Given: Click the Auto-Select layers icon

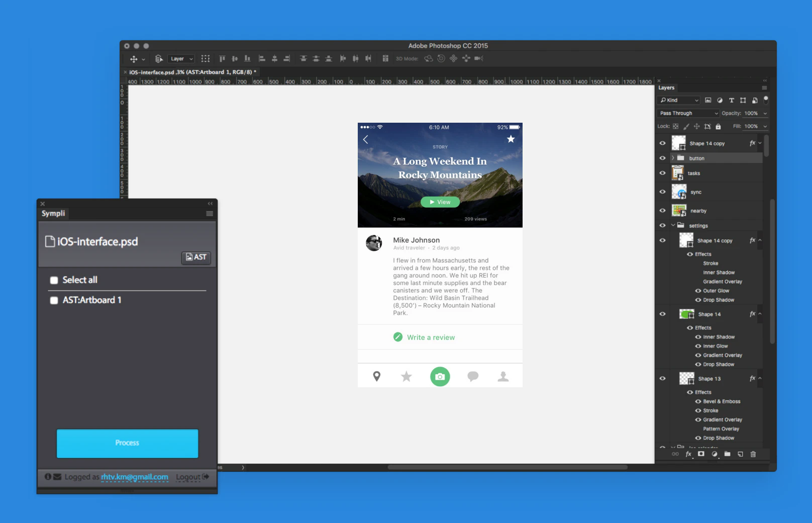Looking at the screenshot, I should (x=159, y=59).
